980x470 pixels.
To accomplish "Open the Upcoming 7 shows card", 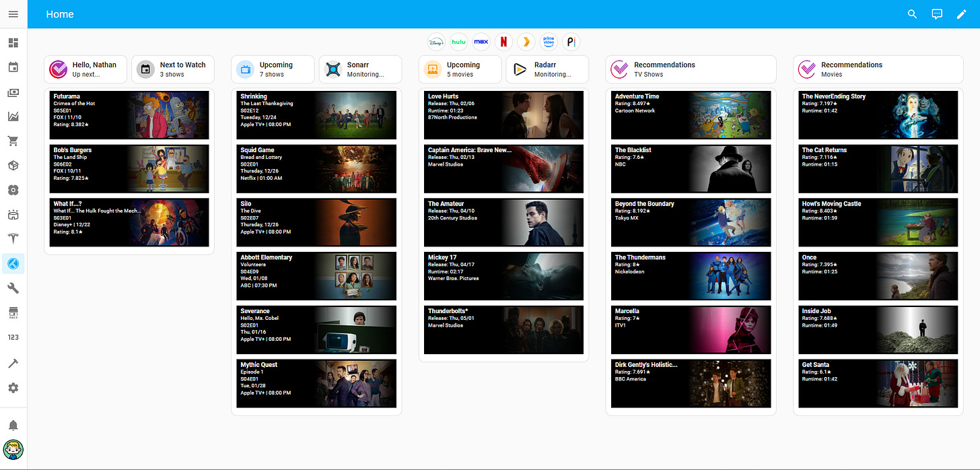I will point(273,69).
